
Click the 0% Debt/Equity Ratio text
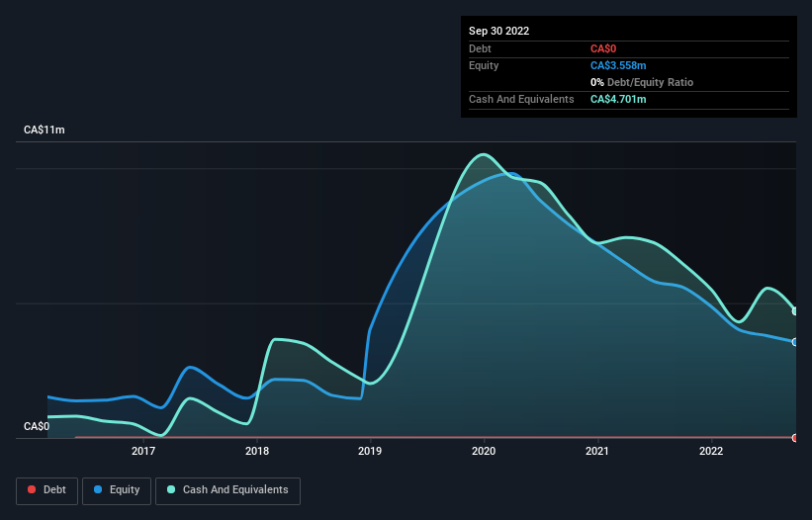tap(642, 82)
